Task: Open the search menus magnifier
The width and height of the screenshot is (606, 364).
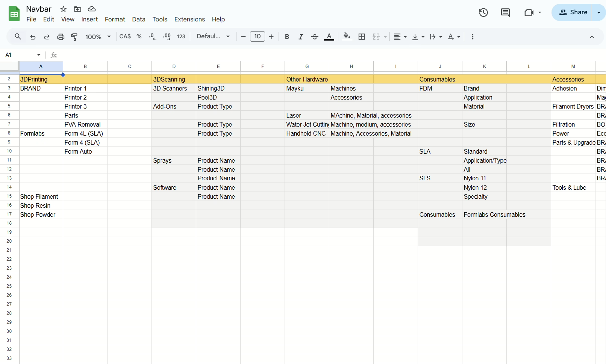Action: pos(18,36)
